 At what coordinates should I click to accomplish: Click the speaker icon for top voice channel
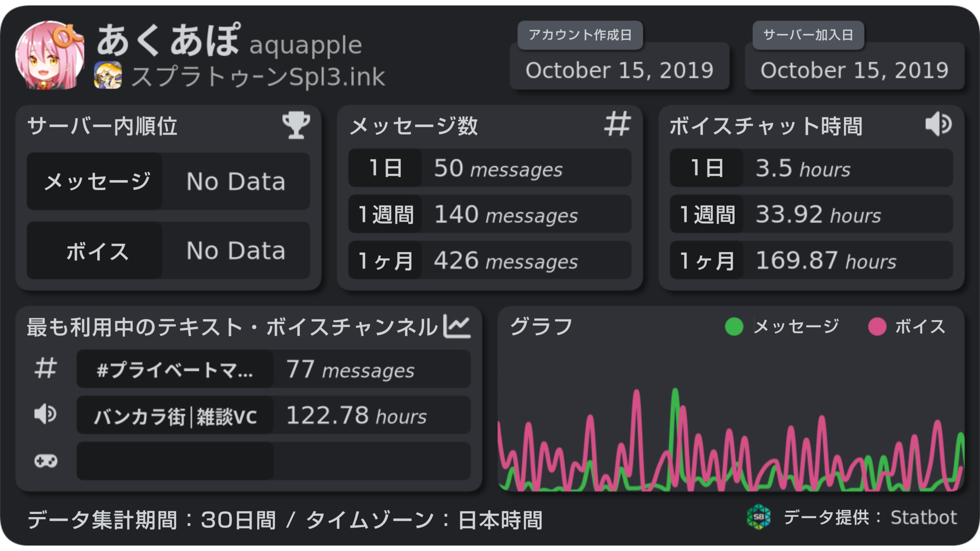click(x=46, y=414)
